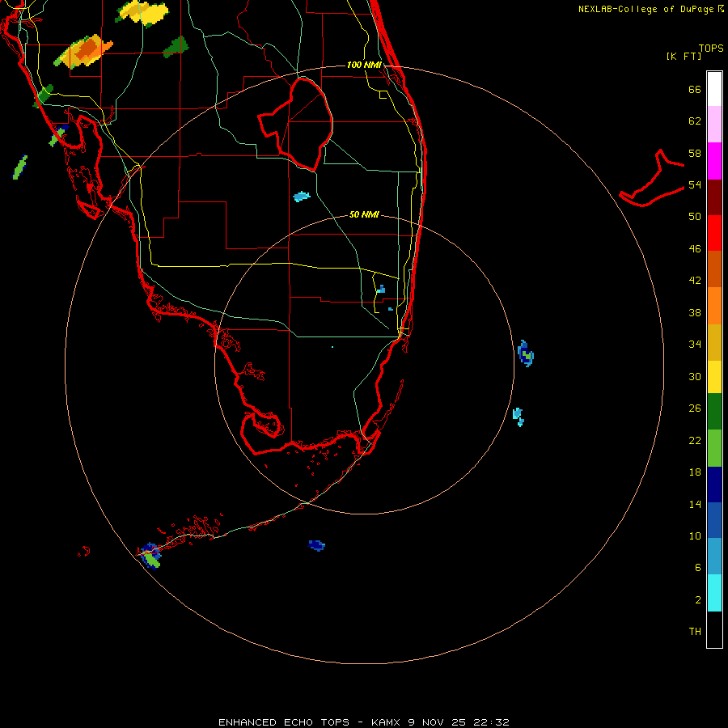Click the "TH" legend label

695,632
